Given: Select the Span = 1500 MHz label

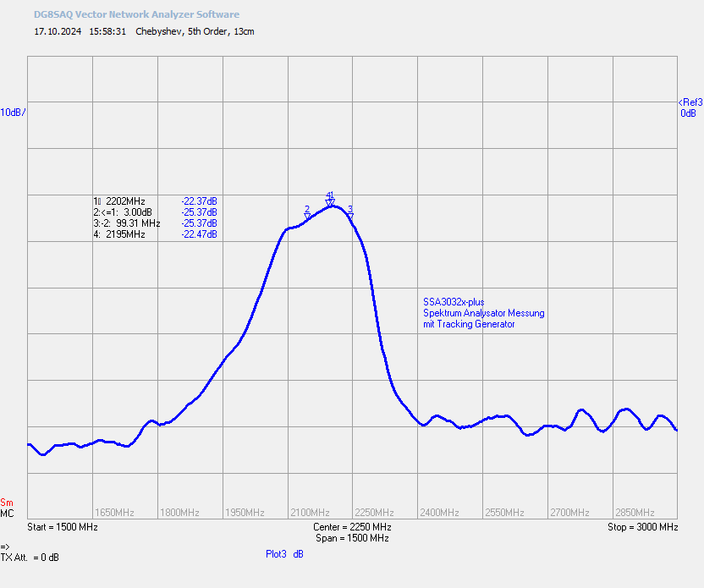Looking at the screenshot, I should (x=352, y=538).
